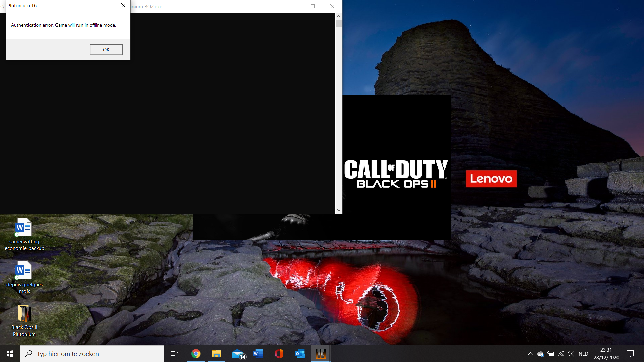Open Outlook from taskbar

coord(300,354)
